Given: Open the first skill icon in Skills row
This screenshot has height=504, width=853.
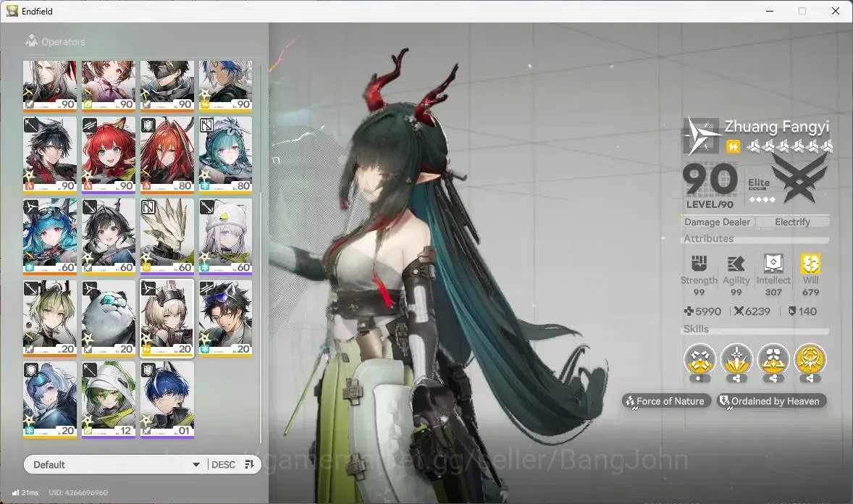Looking at the screenshot, I should click(699, 359).
